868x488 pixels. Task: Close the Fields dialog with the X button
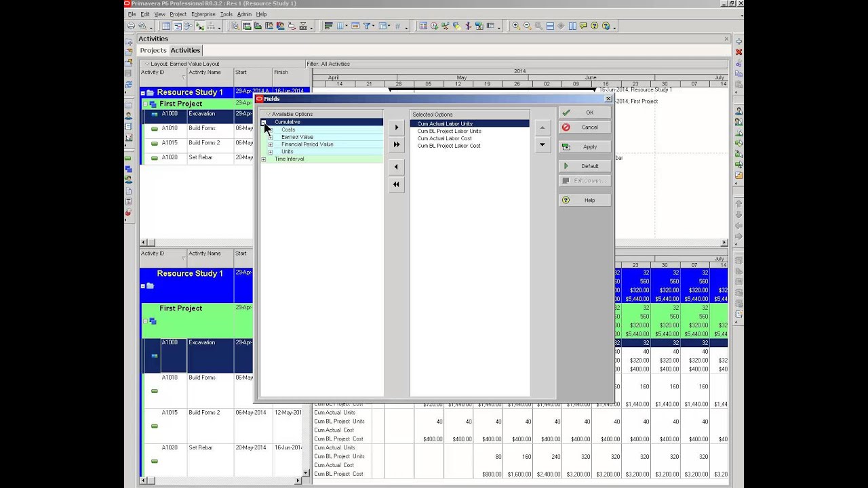point(608,99)
